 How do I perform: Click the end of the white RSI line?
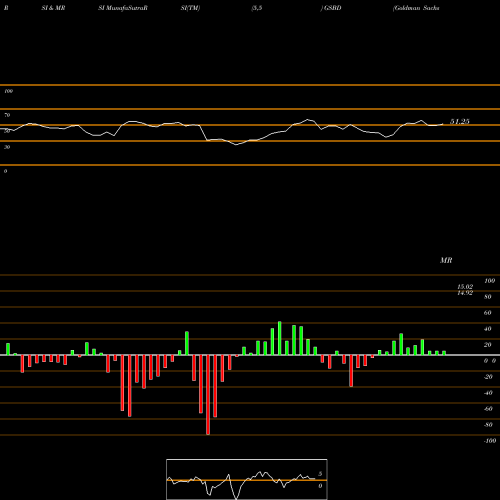[x=443, y=124]
